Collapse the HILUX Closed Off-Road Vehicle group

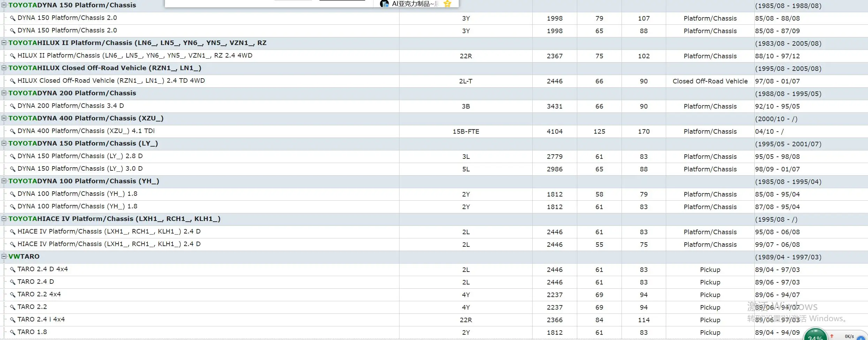(4, 68)
